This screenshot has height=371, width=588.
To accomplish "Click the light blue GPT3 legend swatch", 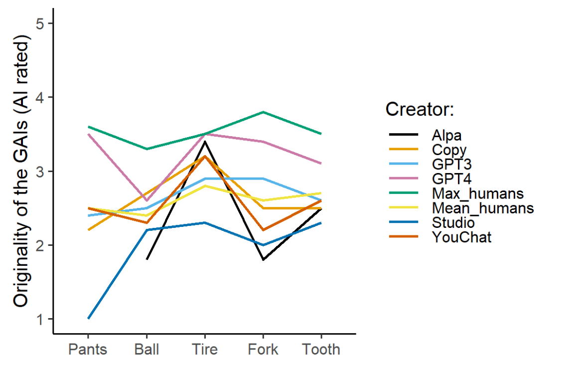I will (404, 164).
